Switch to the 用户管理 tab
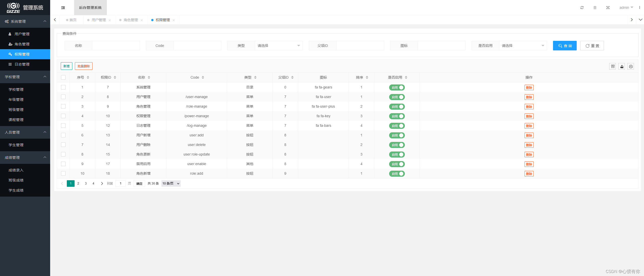This screenshot has height=276, width=644. point(99,20)
